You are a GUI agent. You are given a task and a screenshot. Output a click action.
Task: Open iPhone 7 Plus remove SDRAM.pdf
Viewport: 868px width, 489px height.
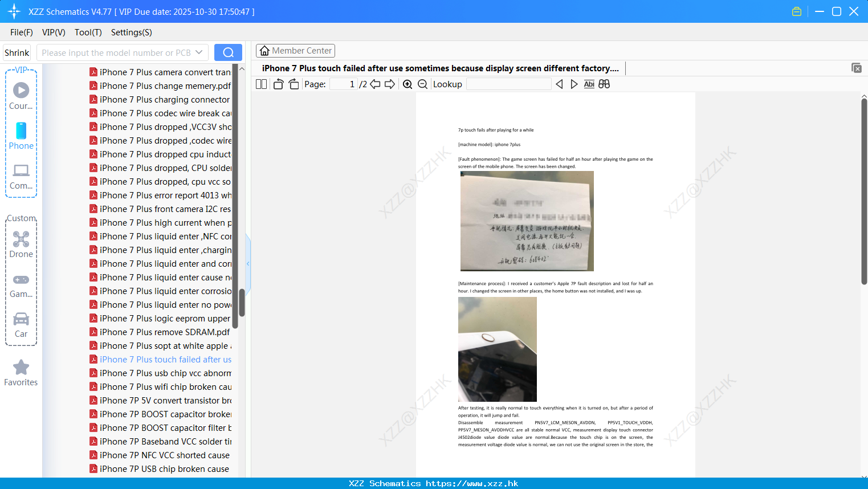coord(160,332)
